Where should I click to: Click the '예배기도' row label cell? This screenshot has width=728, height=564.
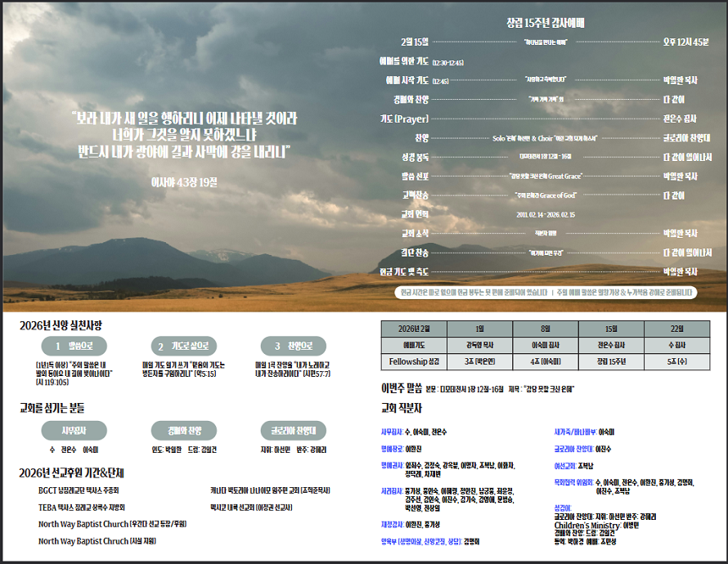pos(414,345)
